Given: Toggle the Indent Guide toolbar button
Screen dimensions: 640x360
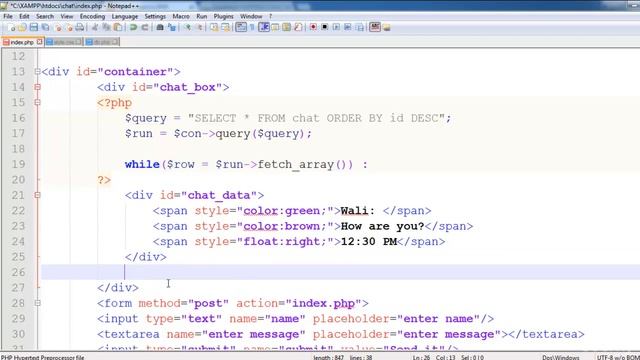Looking at the screenshot, I should tap(264, 27).
